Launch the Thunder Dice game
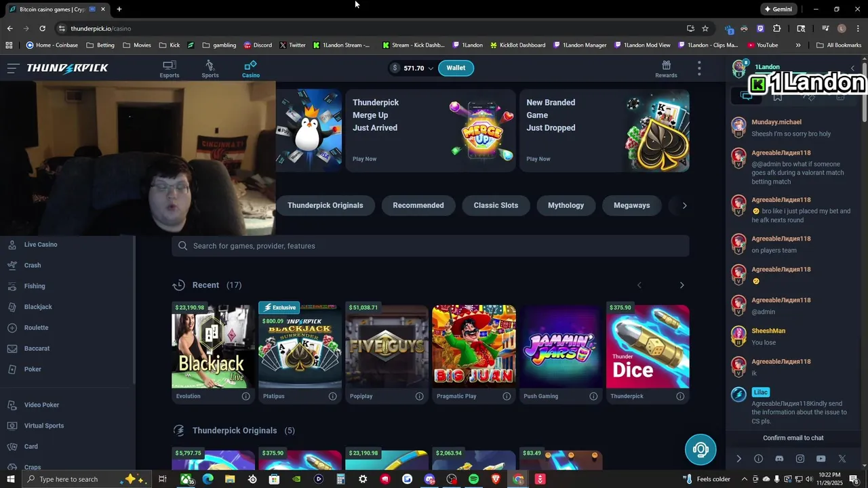 click(648, 346)
